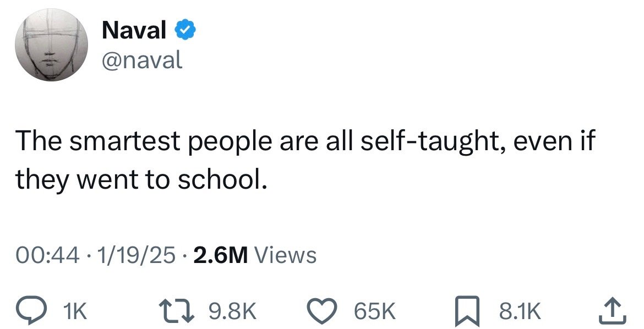Viewport: 644px width, 329px height.
Task: Open Naval's sketch face profile picture
Action: 51,45
